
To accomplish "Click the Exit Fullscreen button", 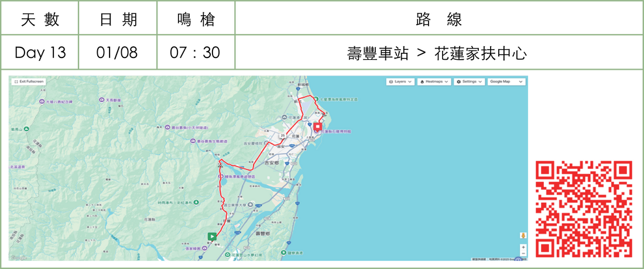I will [x=28, y=82].
